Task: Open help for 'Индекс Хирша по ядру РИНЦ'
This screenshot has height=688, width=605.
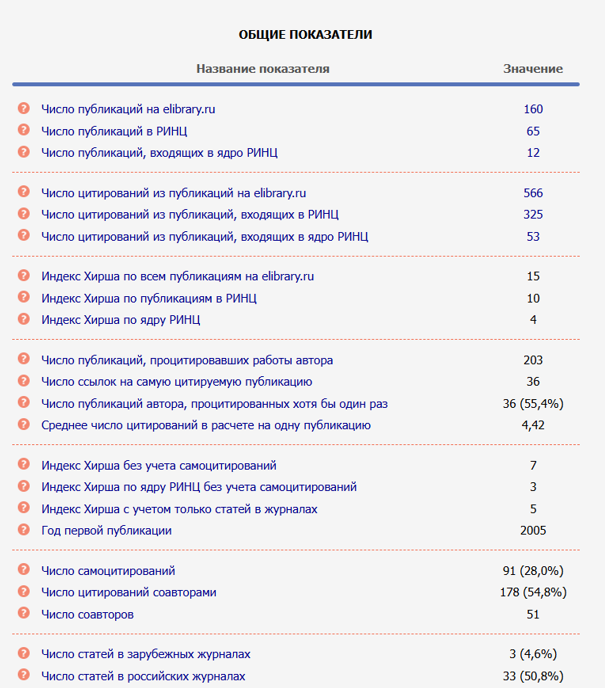Action: [23, 320]
